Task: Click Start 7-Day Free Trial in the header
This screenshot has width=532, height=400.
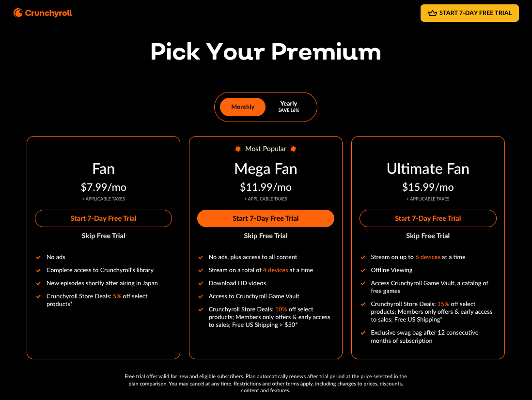Action: (x=469, y=13)
